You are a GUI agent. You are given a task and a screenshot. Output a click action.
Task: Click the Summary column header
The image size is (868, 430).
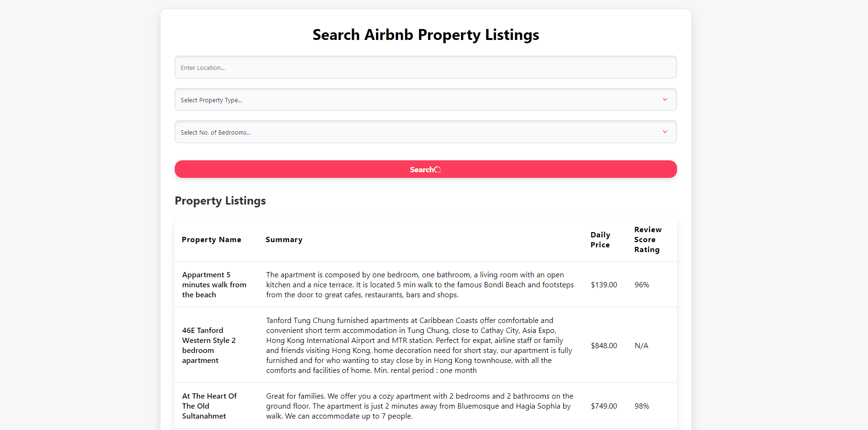pyautogui.click(x=284, y=239)
